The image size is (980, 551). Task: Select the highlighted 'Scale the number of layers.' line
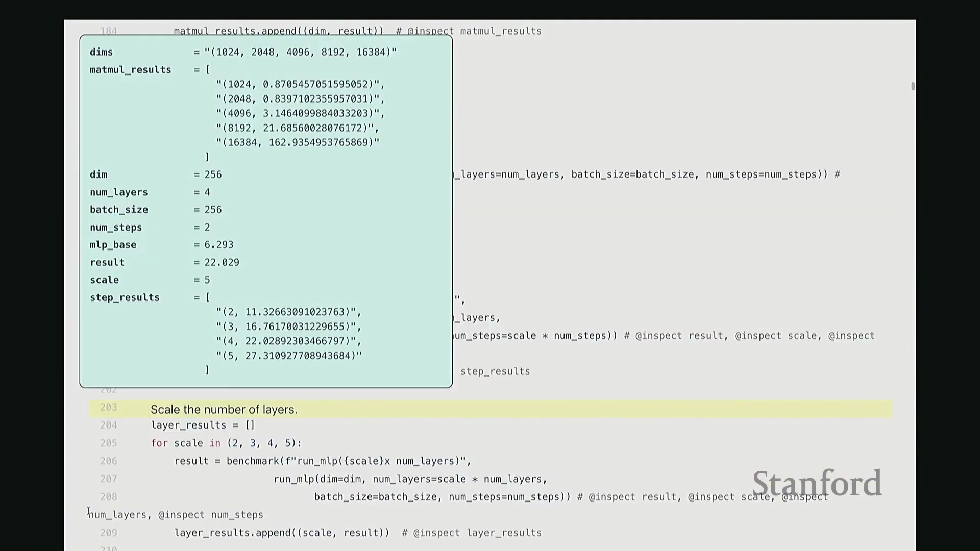pos(224,410)
